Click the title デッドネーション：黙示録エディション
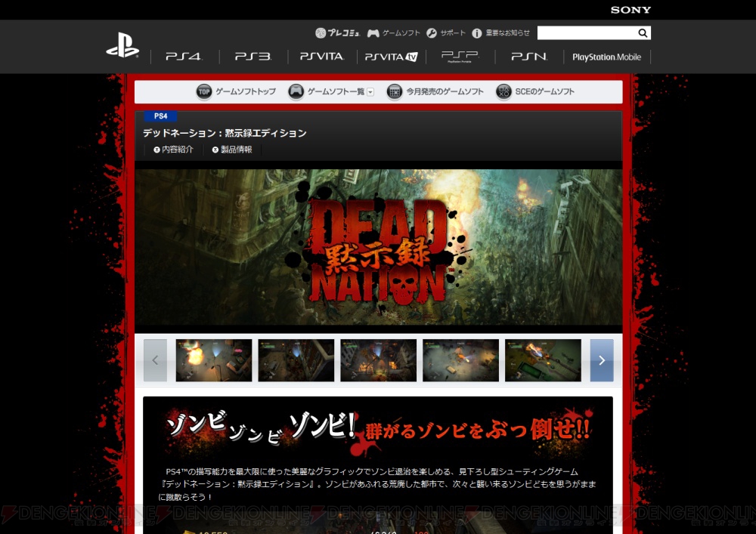The height and width of the screenshot is (534, 756). (225, 134)
